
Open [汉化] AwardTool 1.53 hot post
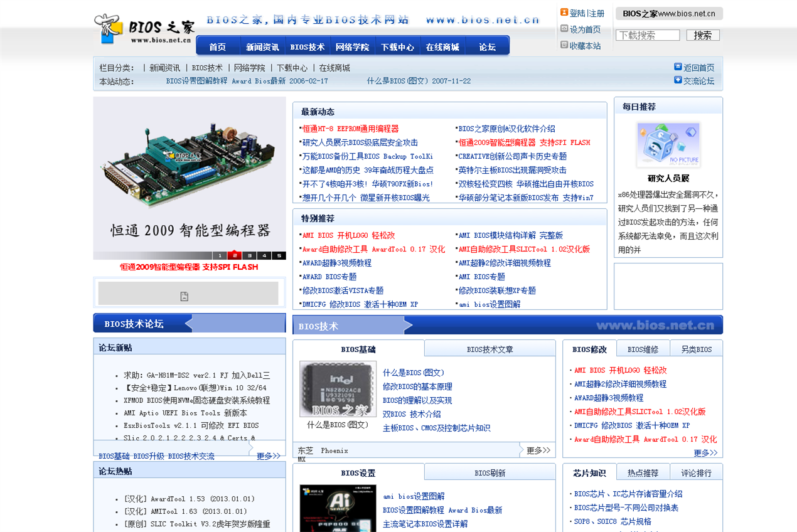tap(189, 499)
